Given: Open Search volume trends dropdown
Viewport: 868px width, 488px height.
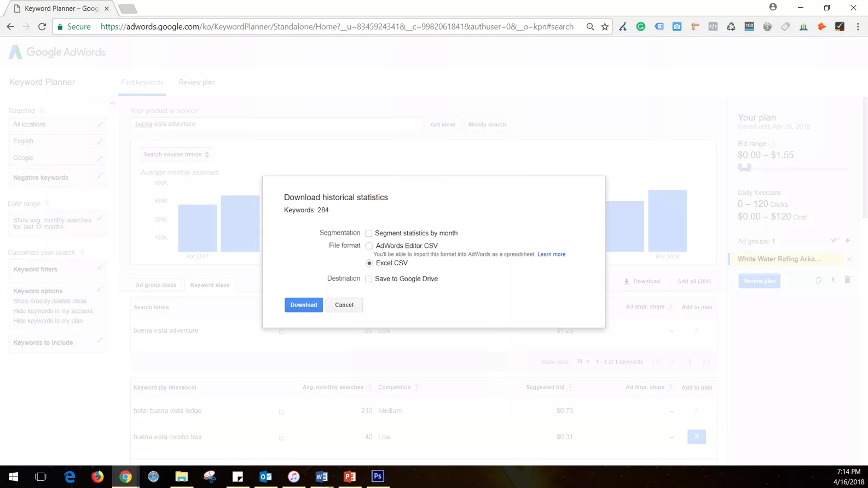Looking at the screenshot, I should tap(176, 155).
